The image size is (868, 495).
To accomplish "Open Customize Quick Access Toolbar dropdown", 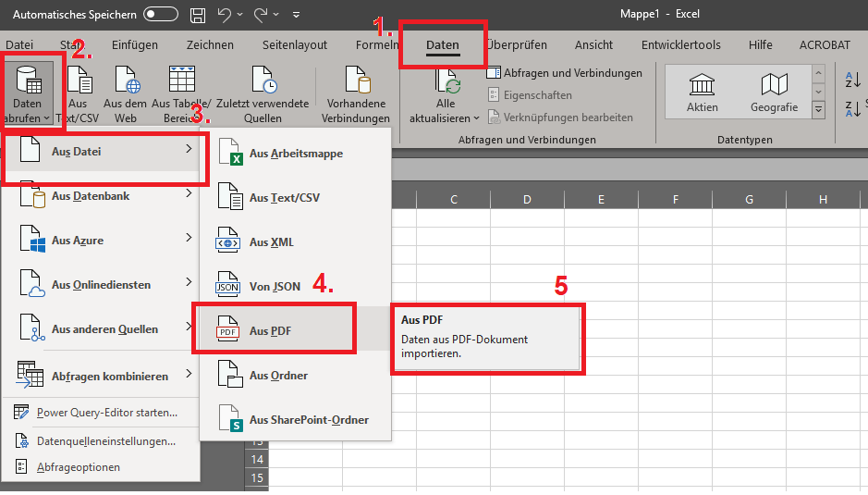I will [296, 15].
